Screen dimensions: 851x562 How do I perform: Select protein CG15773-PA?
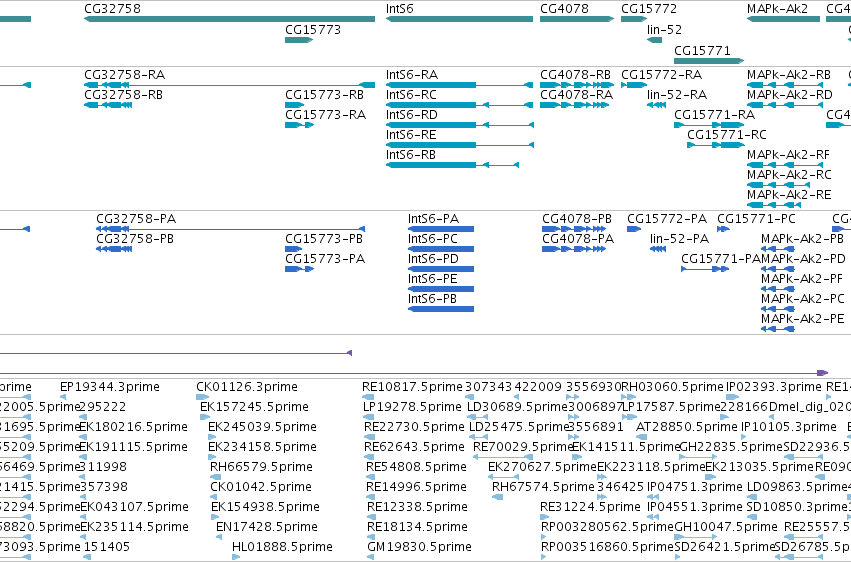300,269
